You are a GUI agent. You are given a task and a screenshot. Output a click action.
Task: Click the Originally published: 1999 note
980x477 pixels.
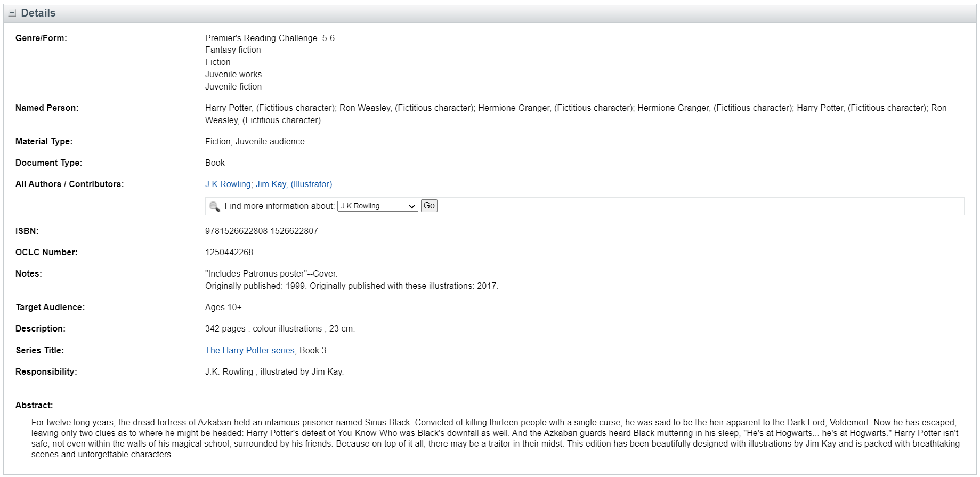pos(352,286)
